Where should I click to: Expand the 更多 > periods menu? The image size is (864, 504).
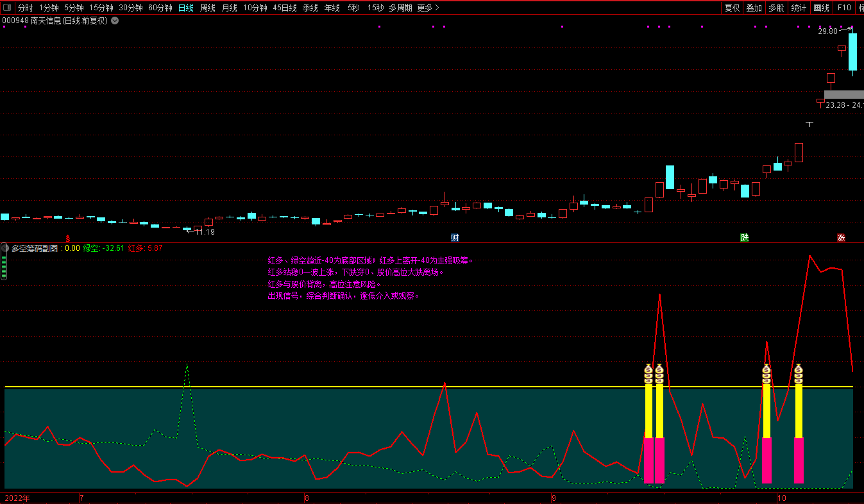click(x=428, y=8)
